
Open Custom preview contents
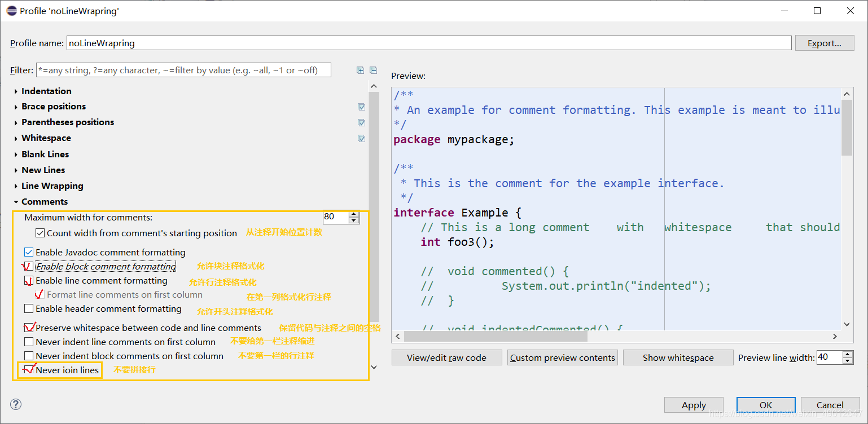(562, 357)
